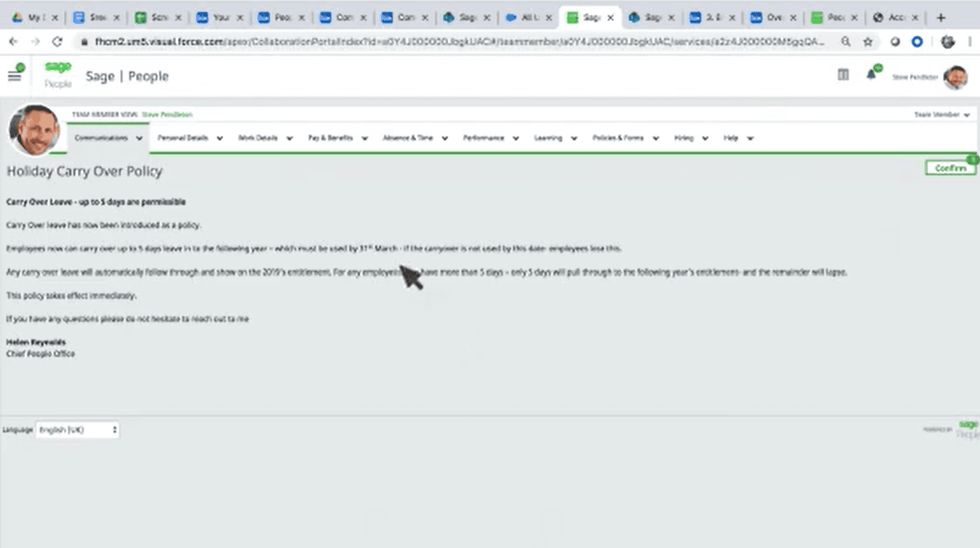Click the notifications bell icon
This screenshot has width=980, height=548.
871,75
